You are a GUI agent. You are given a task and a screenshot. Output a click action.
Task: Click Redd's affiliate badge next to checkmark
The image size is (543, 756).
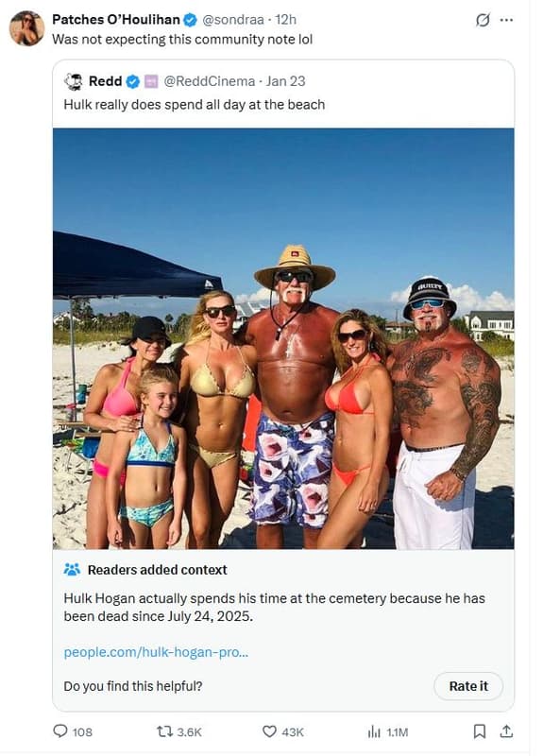tap(151, 81)
